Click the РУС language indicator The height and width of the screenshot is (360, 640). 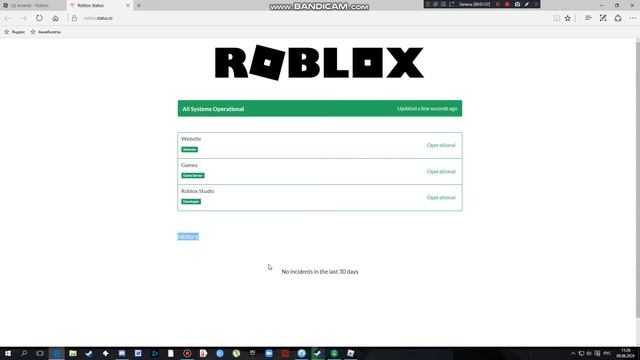[607, 353]
